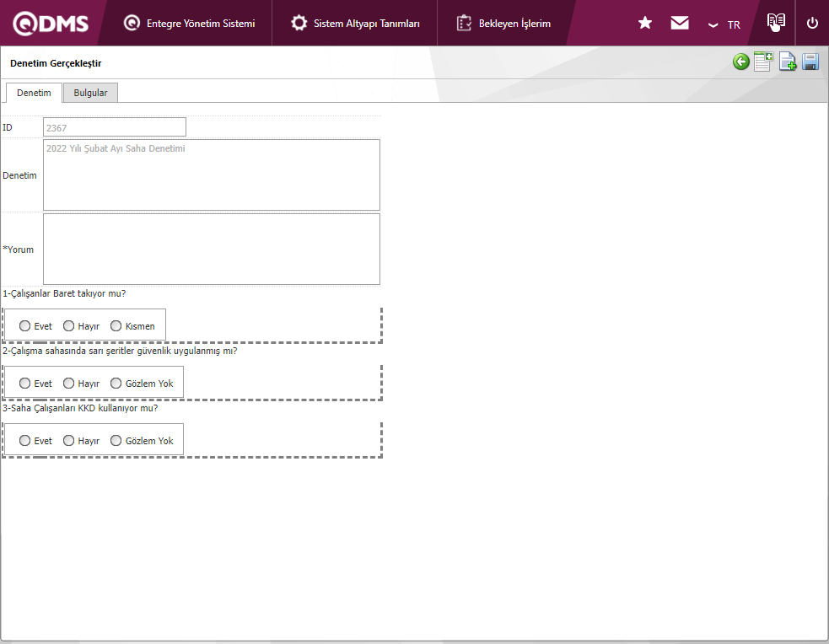Choose Kısmen for question 1

[116, 326]
